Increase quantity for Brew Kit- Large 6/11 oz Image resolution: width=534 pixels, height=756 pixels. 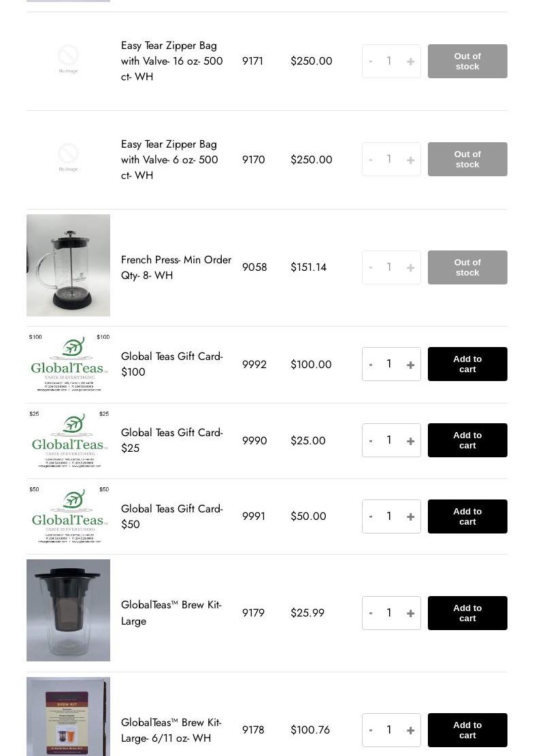coord(410,730)
